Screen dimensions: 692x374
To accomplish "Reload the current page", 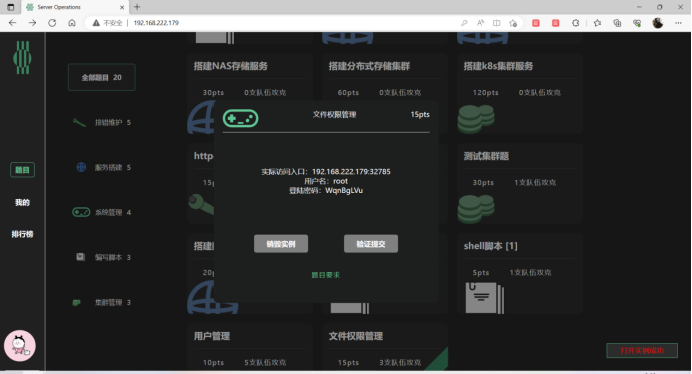I will [x=52, y=23].
